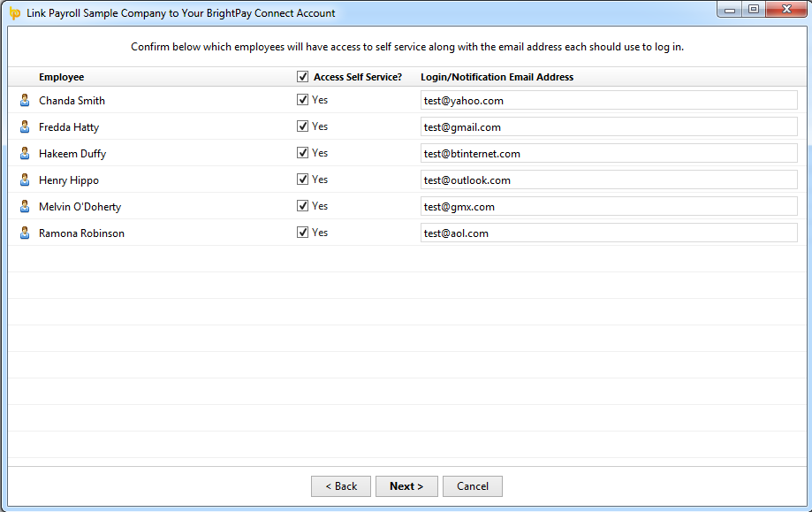Uncheck Yes box for Fredda Hatty
This screenshot has height=512, width=812.
(x=302, y=126)
